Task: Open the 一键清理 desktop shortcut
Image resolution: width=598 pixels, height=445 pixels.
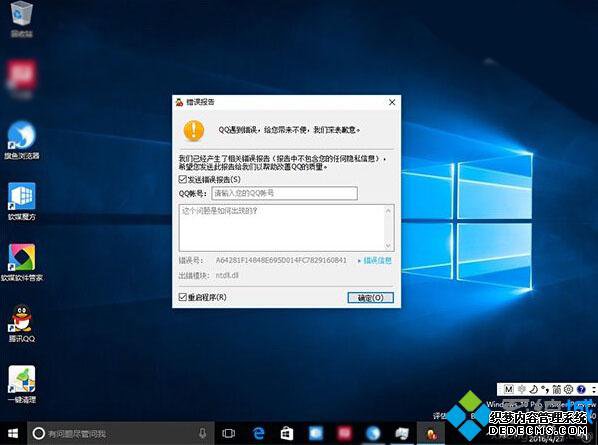Action: (22, 383)
